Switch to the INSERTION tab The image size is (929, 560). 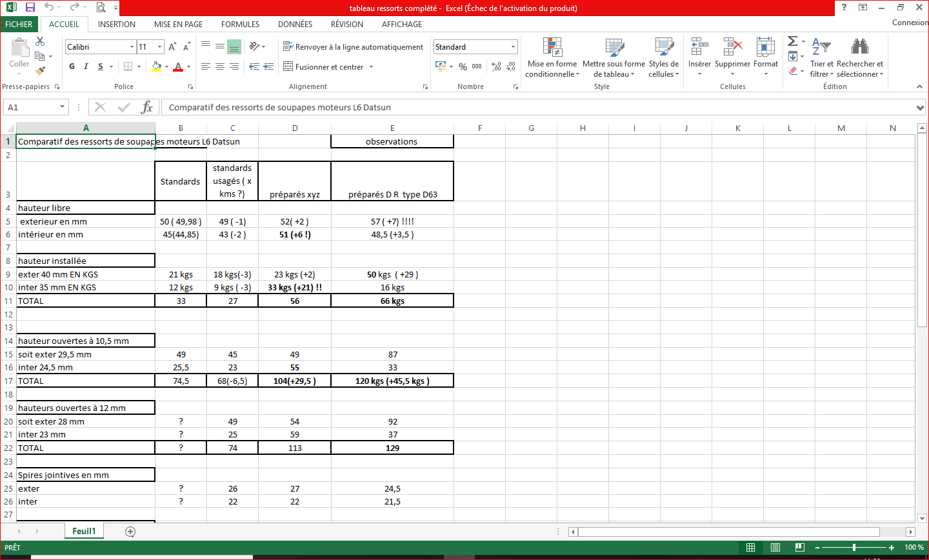(117, 24)
